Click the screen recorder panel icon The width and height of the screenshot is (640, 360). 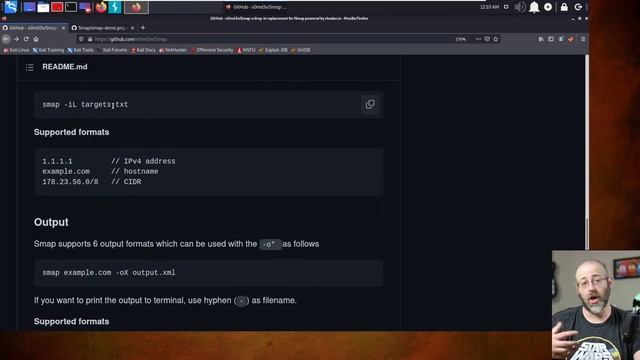click(85, 7)
